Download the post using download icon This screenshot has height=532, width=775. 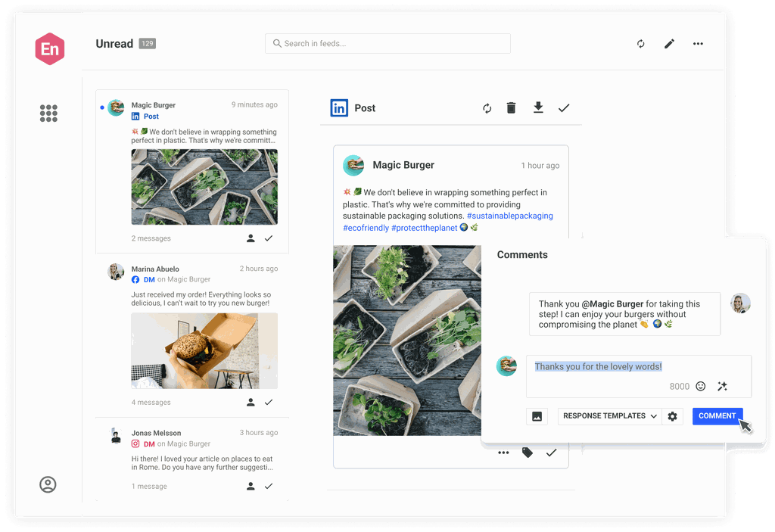pyautogui.click(x=538, y=108)
